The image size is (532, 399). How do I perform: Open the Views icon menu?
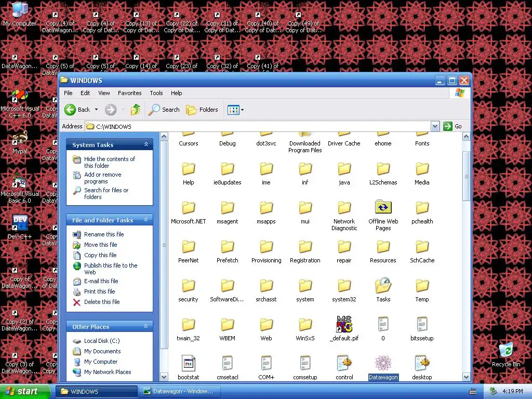[x=235, y=110]
